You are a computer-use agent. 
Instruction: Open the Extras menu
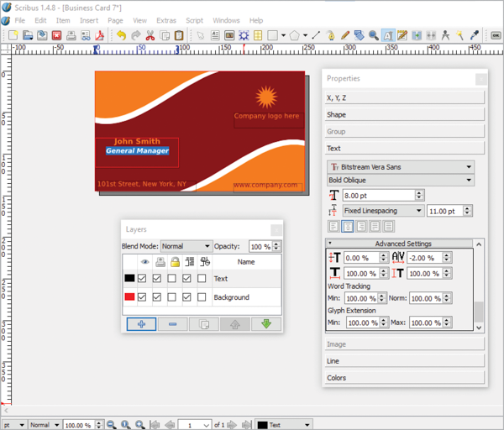tap(166, 20)
